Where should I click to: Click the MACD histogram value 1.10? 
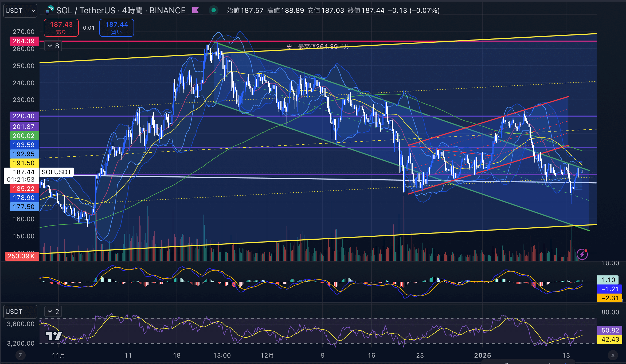pyautogui.click(x=608, y=280)
